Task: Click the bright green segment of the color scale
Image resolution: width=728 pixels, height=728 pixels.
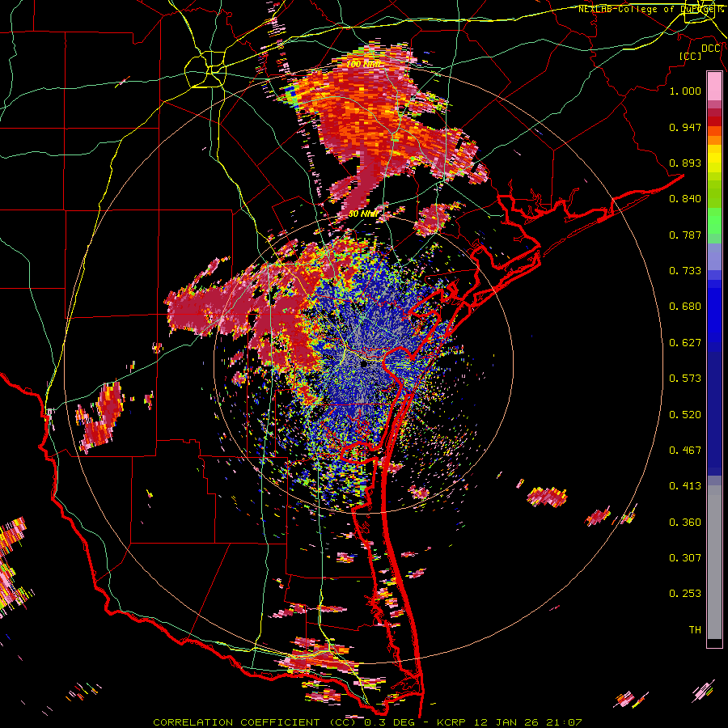Action: pyautogui.click(x=714, y=221)
